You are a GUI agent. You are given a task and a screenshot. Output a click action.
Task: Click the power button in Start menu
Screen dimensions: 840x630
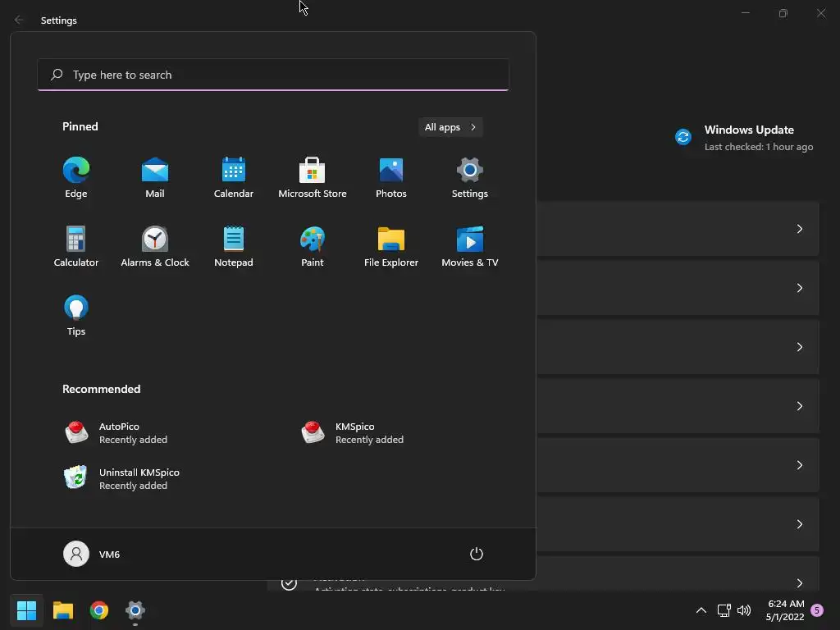coord(477,554)
